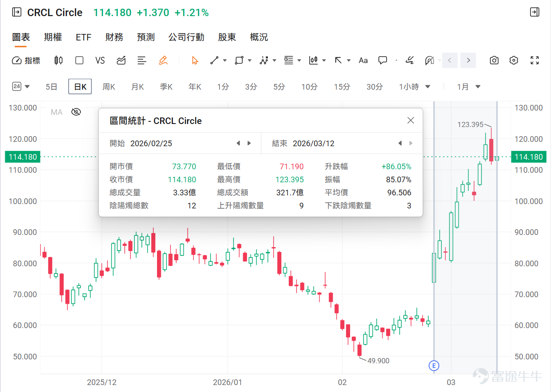This screenshot has width=551, height=392.
Task: Select the Aa text tool
Action: click(363, 60)
